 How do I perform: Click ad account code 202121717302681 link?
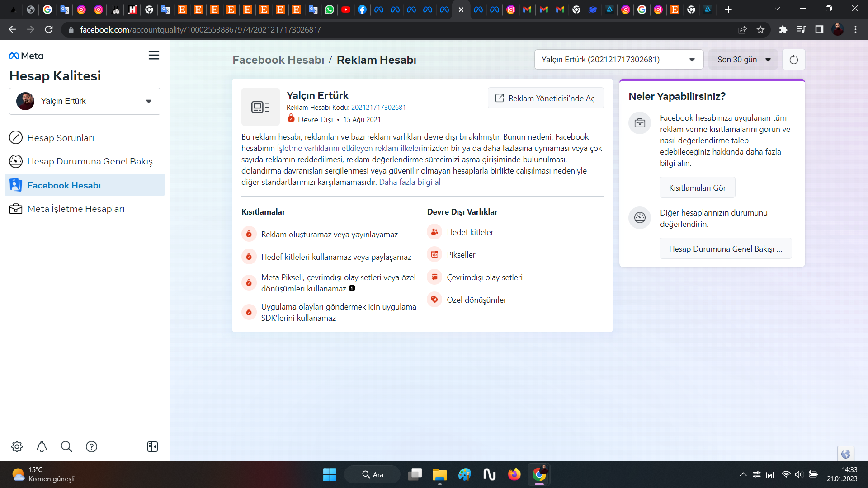point(378,108)
